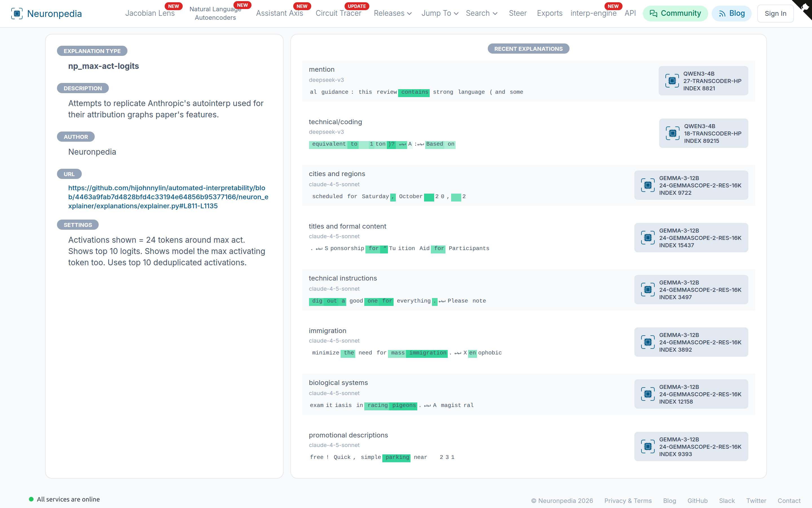Viewport: 812px width, 508px height.
Task: Open Slack footer link
Action: click(727, 501)
